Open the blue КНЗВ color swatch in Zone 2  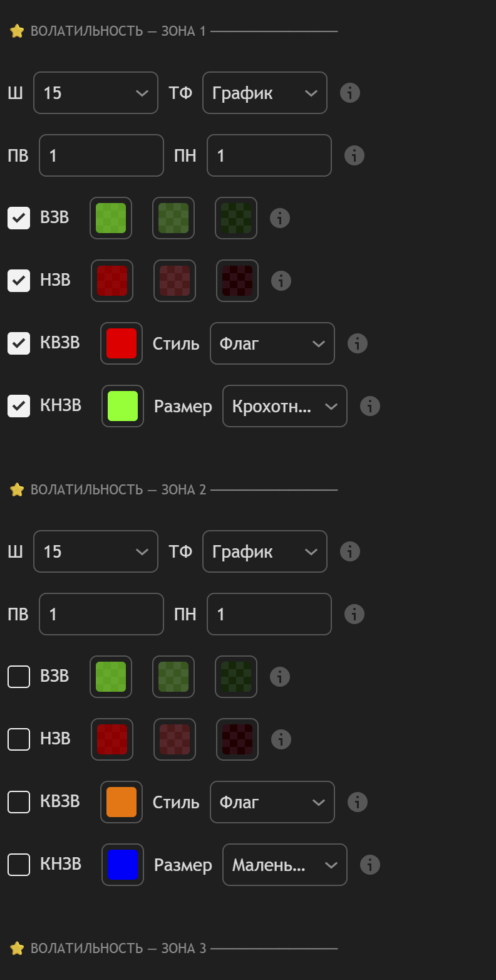point(123,865)
